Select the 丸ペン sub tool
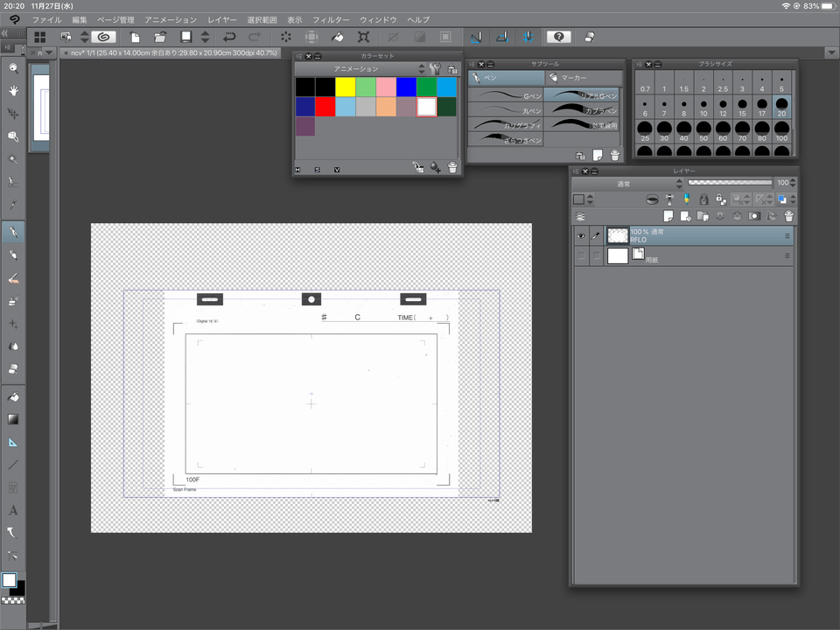This screenshot has width=840, height=630. 506,110
